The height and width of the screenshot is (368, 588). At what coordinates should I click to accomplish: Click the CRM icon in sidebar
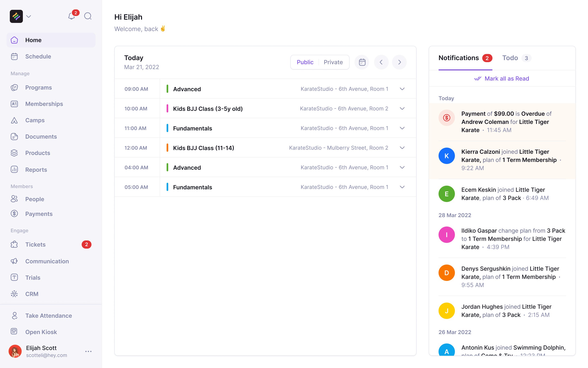click(x=14, y=294)
